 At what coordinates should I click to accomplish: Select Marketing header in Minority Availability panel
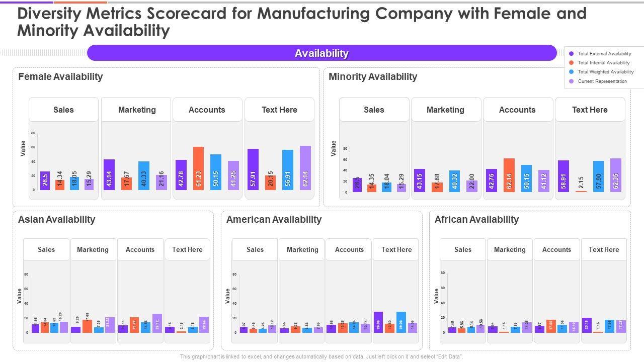tap(445, 110)
